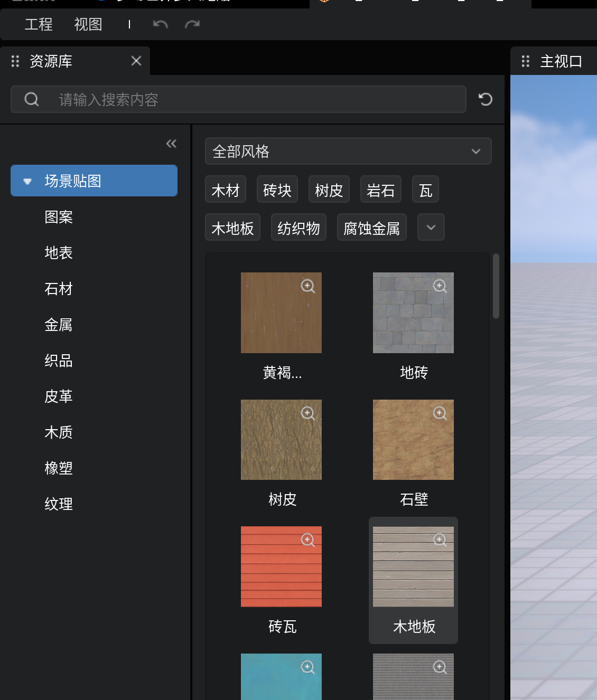Filter by the 砖块 tag
This screenshot has height=700, width=597.
pos(277,189)
